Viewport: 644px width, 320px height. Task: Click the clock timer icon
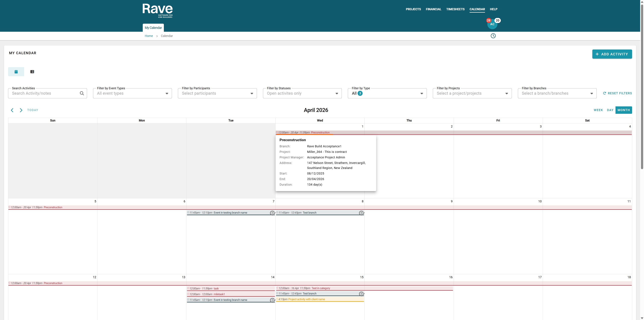pos(493,36)
